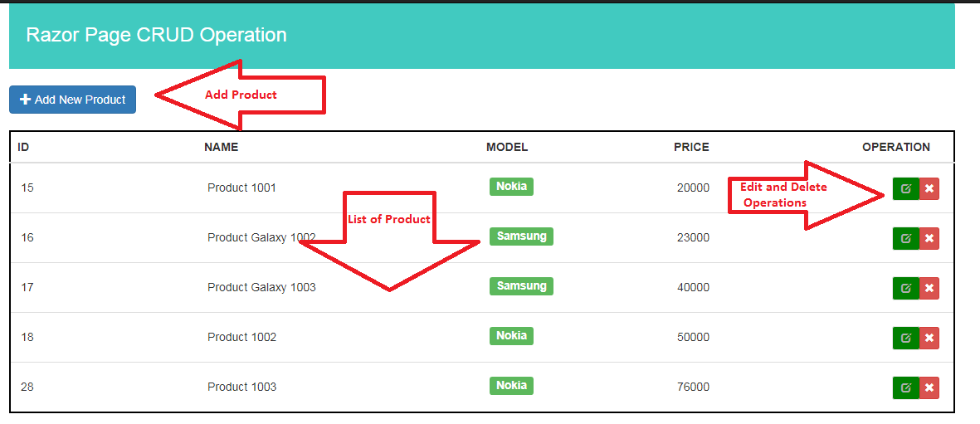980x424 pixels.
Task: Click the MODEL column header
Action: click(507, 147)
